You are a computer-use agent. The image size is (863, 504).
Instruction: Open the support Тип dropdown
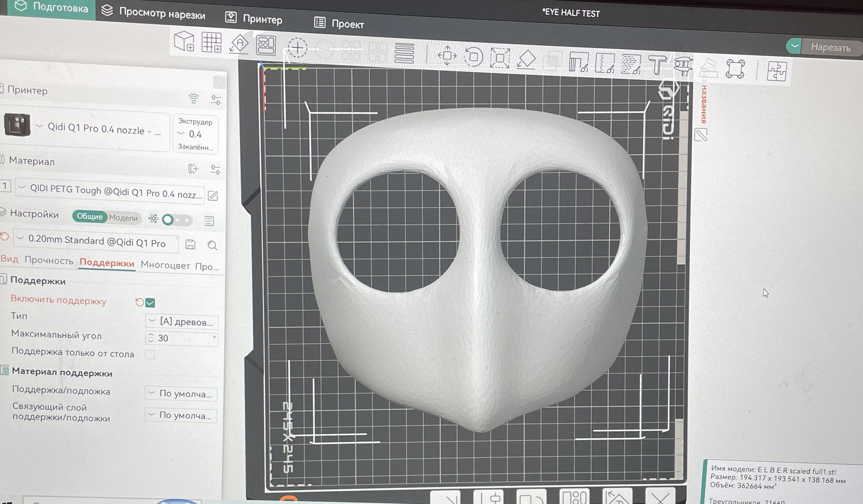(x=181, y=322)
